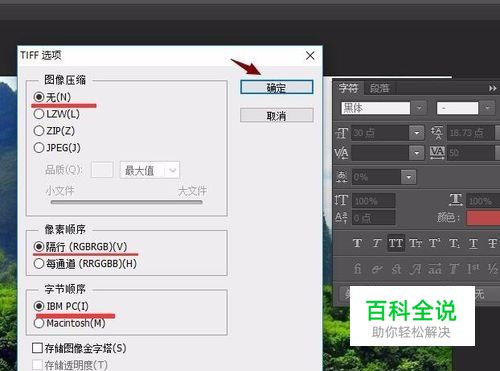Viewport: 500px width, 371px height.
Task: Toggle all caps TT button
Action: click(x=396, y=243)
